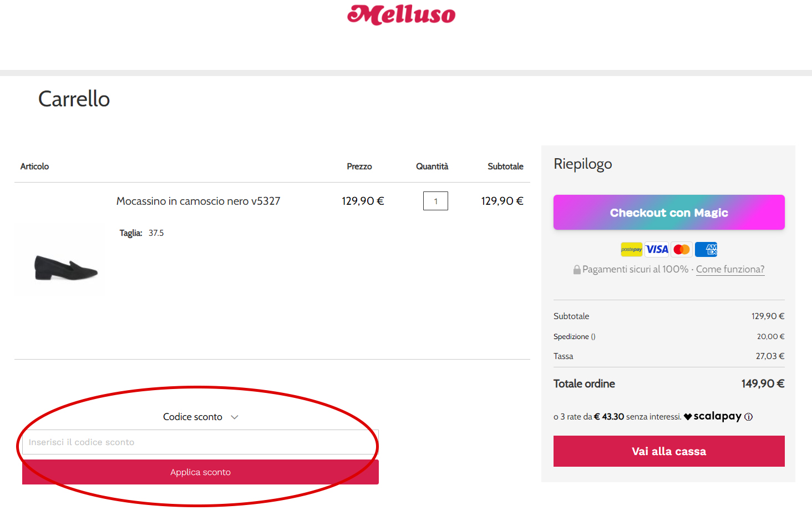Click the padlock security icon

click(x=576, y=269)
